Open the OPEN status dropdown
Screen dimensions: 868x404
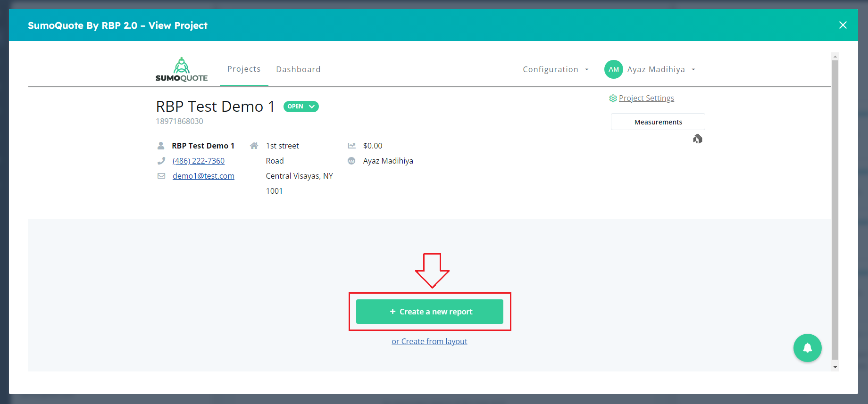(x=301, y=107)
